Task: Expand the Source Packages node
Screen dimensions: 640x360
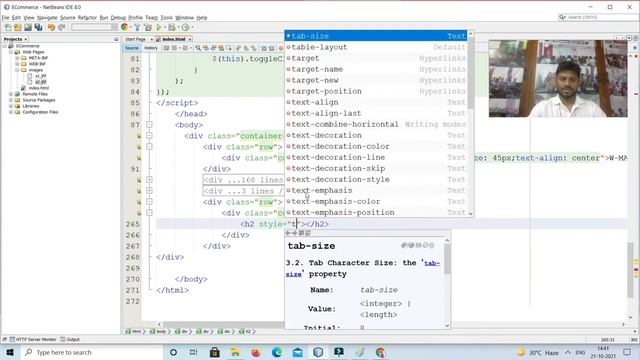Action: (11, 100)
